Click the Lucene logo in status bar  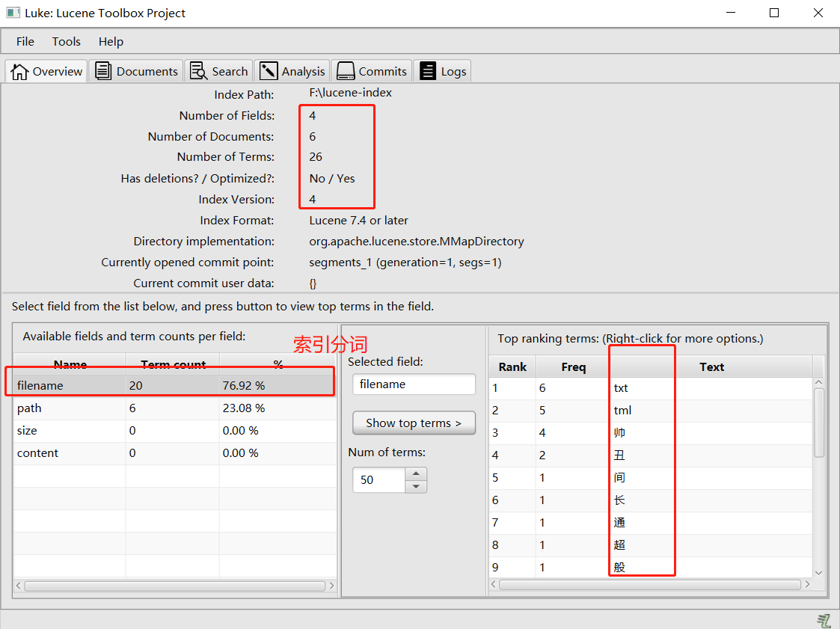824,621
